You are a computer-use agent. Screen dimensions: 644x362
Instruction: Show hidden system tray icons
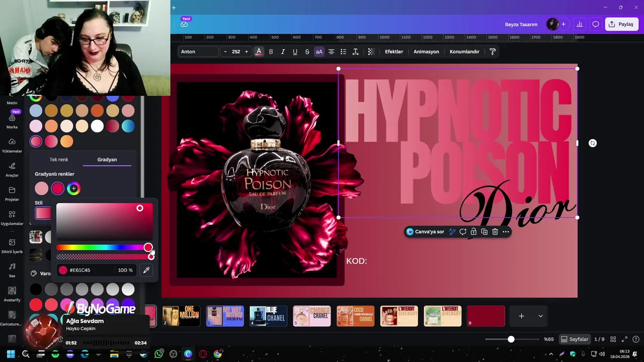[551, 354]
